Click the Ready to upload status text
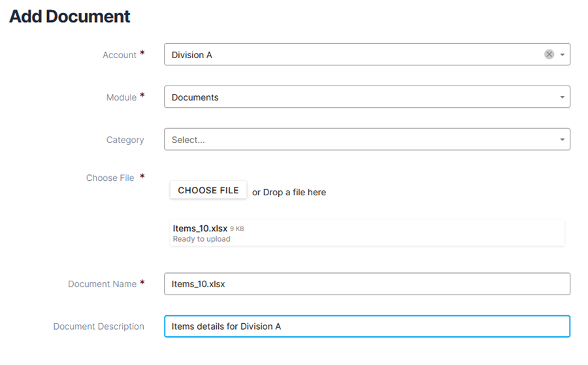The height and width of the screenshot is (365, 588). tap(201, 239)
